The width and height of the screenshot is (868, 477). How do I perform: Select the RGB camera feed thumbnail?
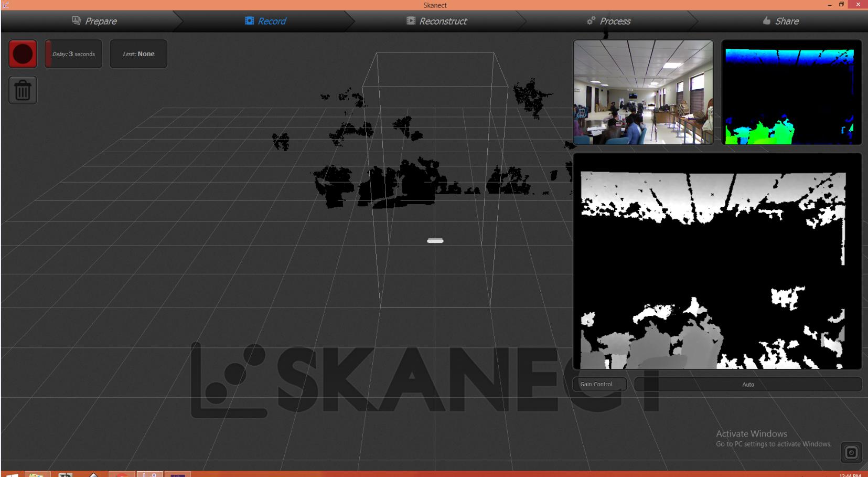643,92
